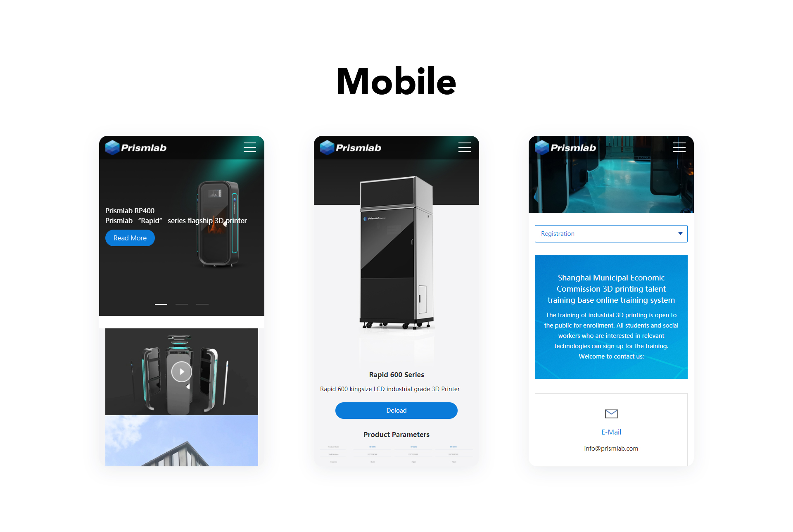Select second carousel indicator dot

pos(182,304)
